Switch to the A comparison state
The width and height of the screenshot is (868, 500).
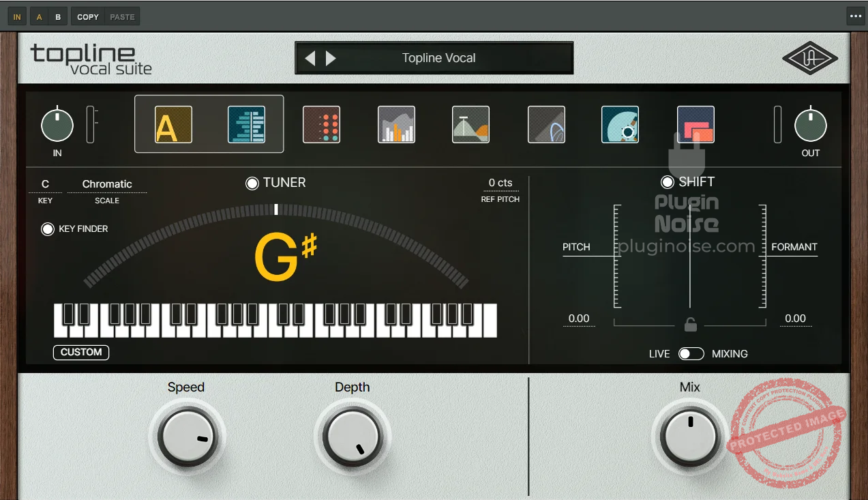39,16
